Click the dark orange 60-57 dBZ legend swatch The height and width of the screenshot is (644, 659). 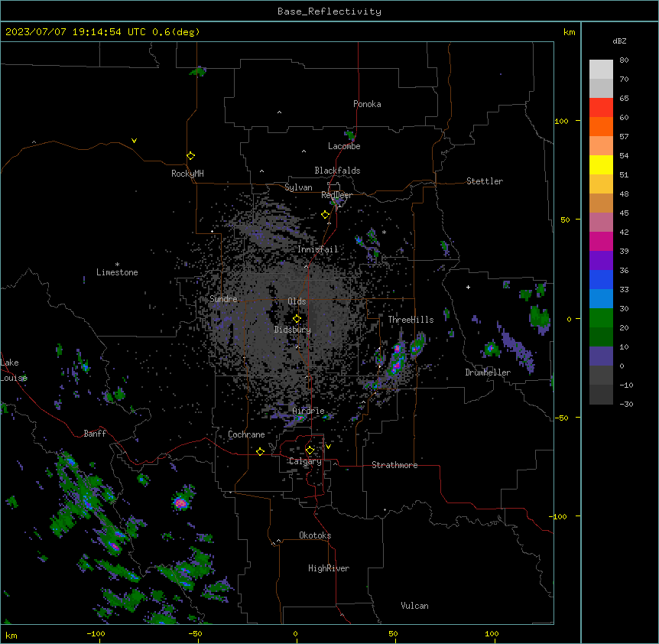tap(601, 126)
